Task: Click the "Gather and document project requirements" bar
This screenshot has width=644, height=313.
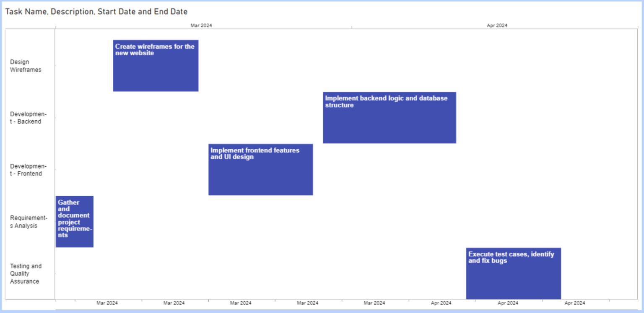Action: point(74,221)
